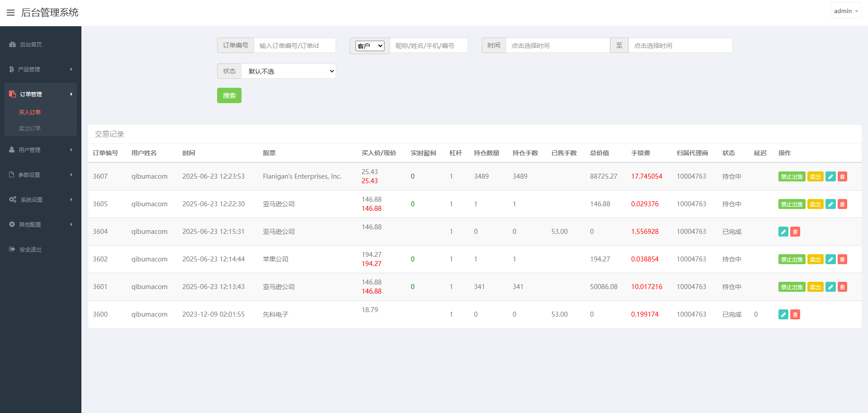Screen dimensions: 868x413
Task: Delete order 3600 using trash icon
Action: (795, 315)
